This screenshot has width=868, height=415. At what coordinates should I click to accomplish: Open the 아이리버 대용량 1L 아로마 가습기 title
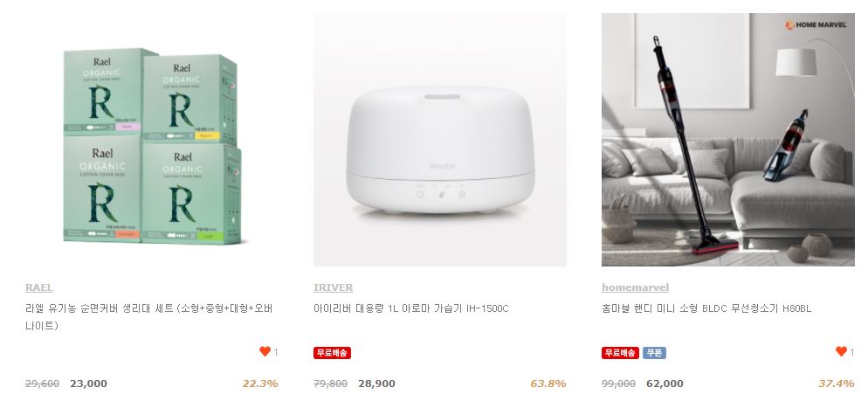(x=410, y=308)
